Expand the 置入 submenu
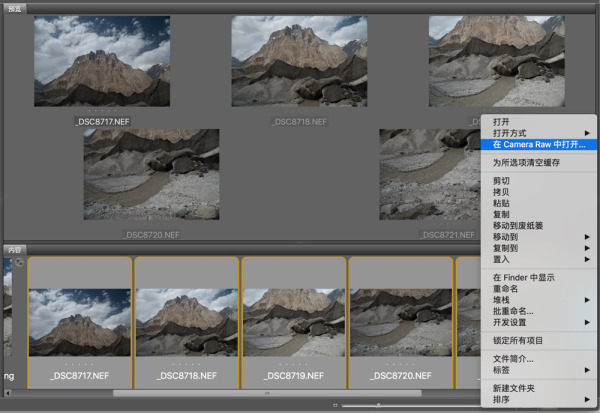Image resolution: width=600 pixels, height=413 pixels. (x=538, y=259)
